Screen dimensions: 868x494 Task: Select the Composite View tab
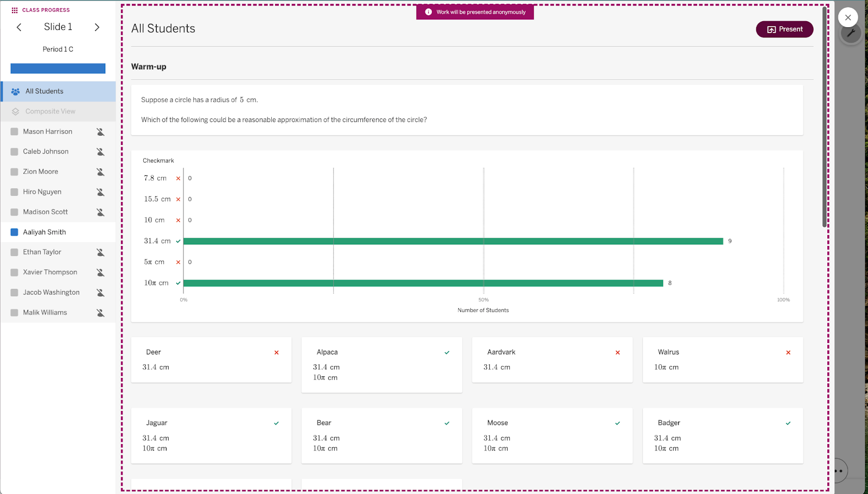coord(58,112)
